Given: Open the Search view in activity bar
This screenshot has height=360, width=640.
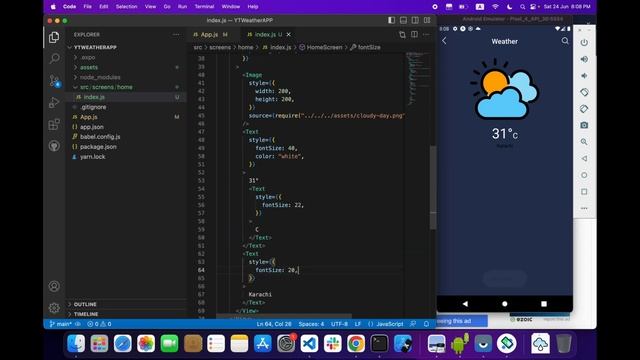Looking at the screenshot, I should (x=54, y=59).
